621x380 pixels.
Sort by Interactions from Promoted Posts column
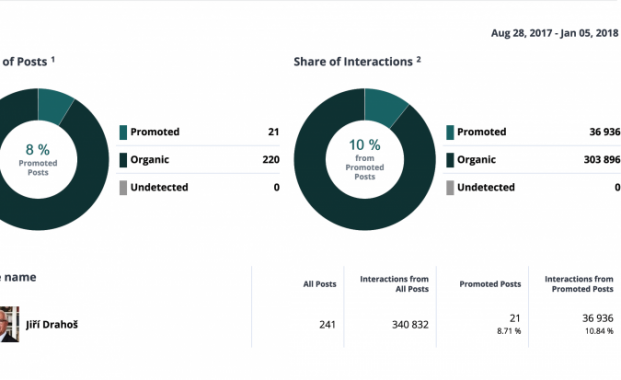579,284
